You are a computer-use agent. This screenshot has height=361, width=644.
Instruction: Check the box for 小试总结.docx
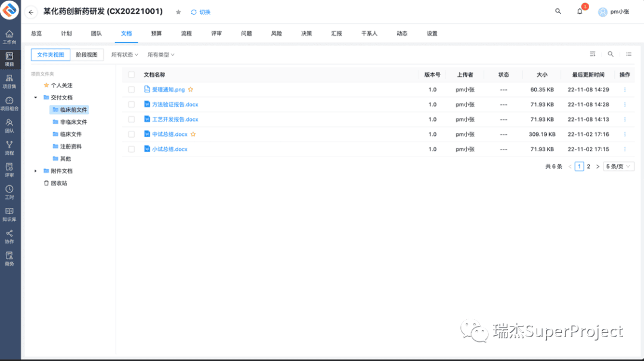pos(131,150)
